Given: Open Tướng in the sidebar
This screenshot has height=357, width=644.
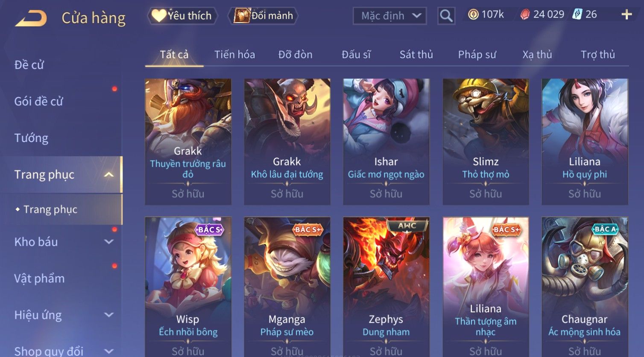Looking at the screenshot, I should pyautogui.click(x=31, y=138).
